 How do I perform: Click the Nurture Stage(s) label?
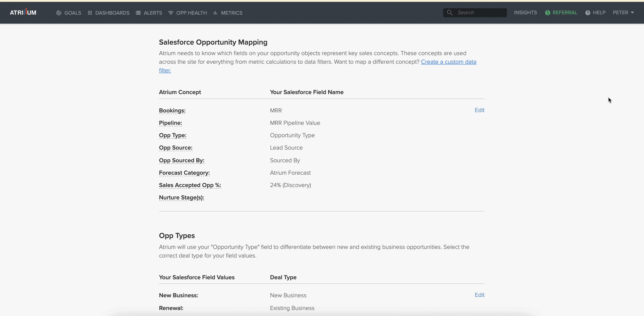(182, 198)
